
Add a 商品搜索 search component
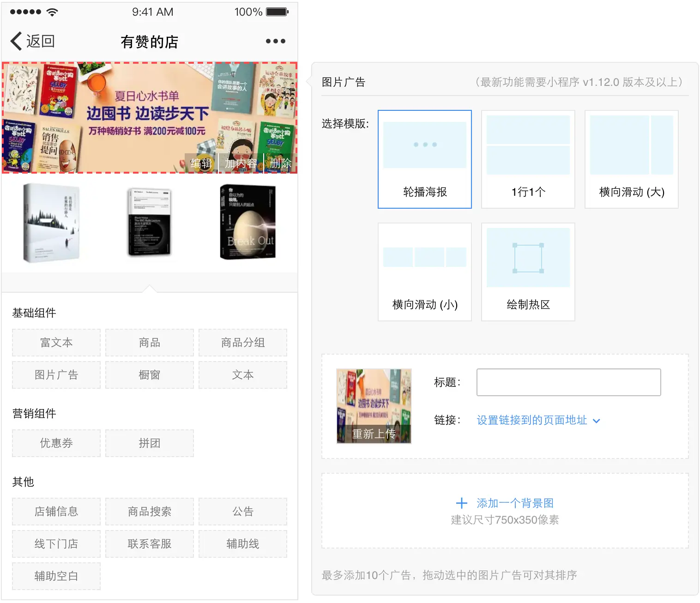150,512
